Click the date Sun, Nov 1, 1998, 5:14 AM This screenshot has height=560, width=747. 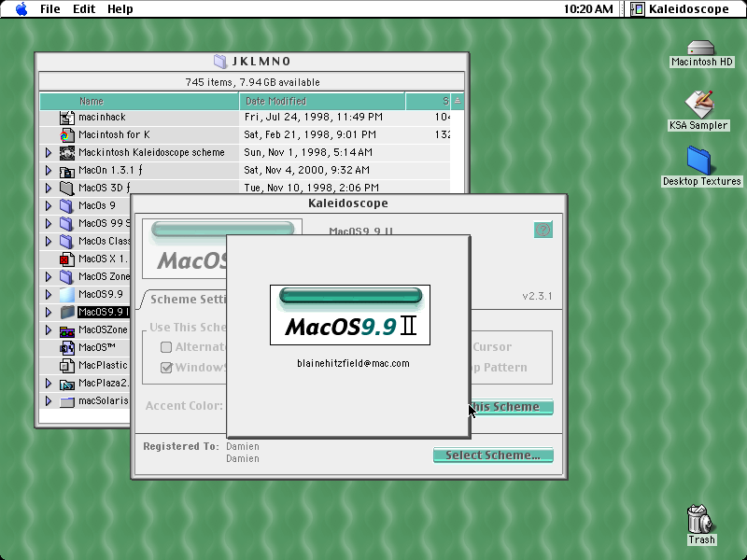coord(308,152)
